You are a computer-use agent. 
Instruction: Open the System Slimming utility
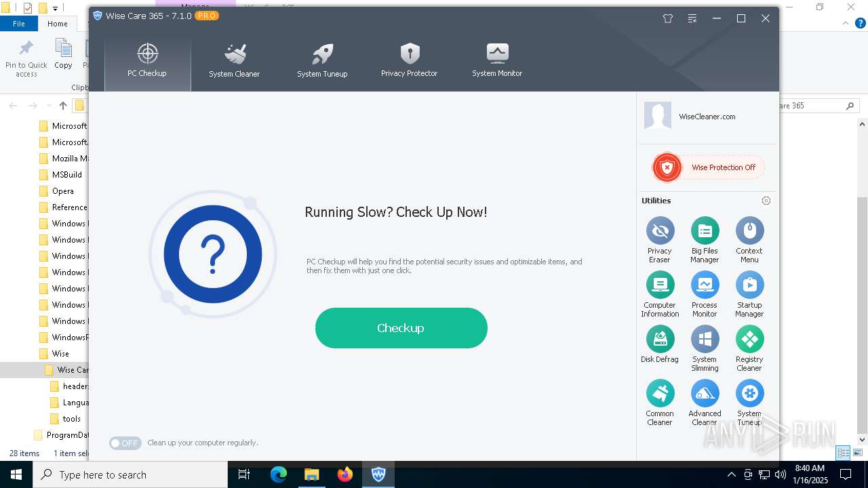(705, 348)
